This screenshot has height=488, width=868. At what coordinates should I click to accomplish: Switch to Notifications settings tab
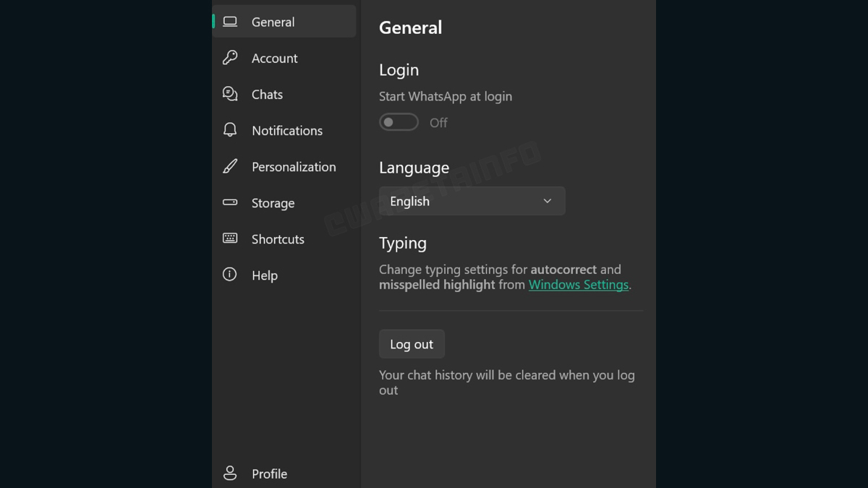pos(287,131)
